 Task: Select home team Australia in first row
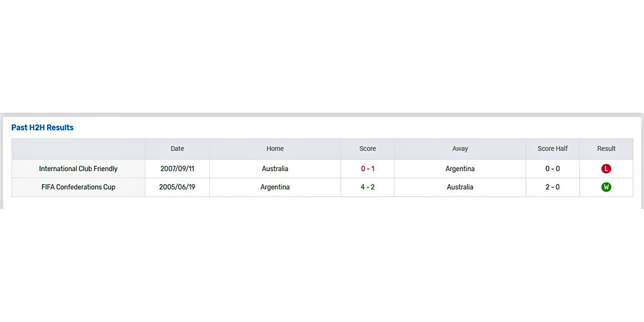(x=275, y=169)
